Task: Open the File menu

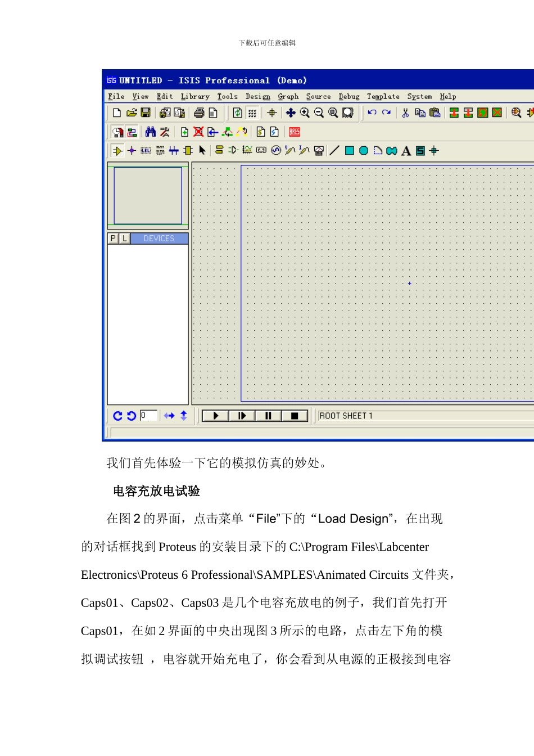Action: pyautogui.click(x=116, y=97)
